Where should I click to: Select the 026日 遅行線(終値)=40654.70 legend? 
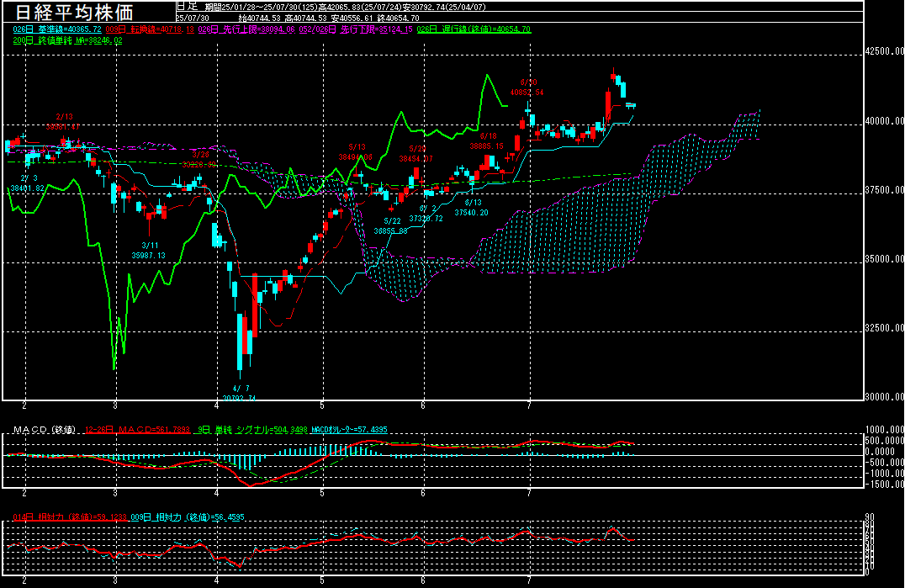[x=474, y=29]
